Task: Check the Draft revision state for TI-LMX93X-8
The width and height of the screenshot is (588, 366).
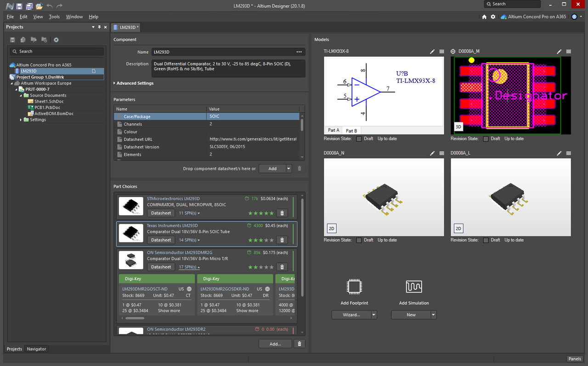Action: pyautogui.click(x=359, y=138)
